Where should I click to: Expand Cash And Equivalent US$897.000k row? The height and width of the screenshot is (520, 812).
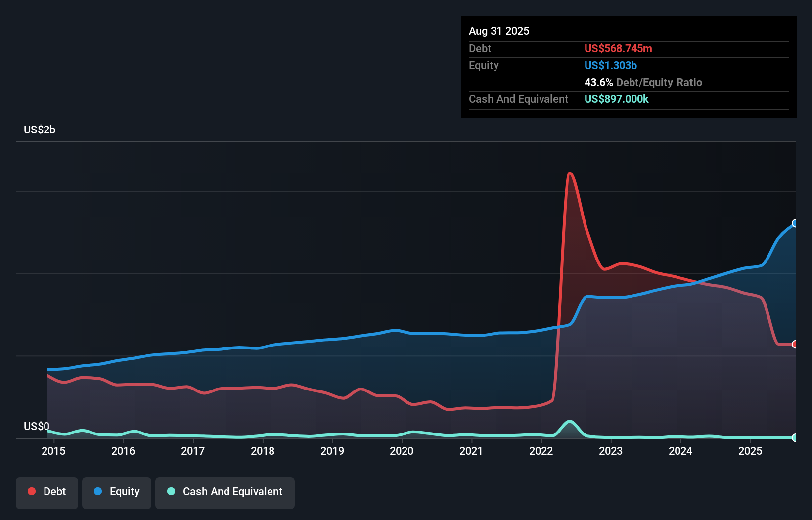(617, 99)
